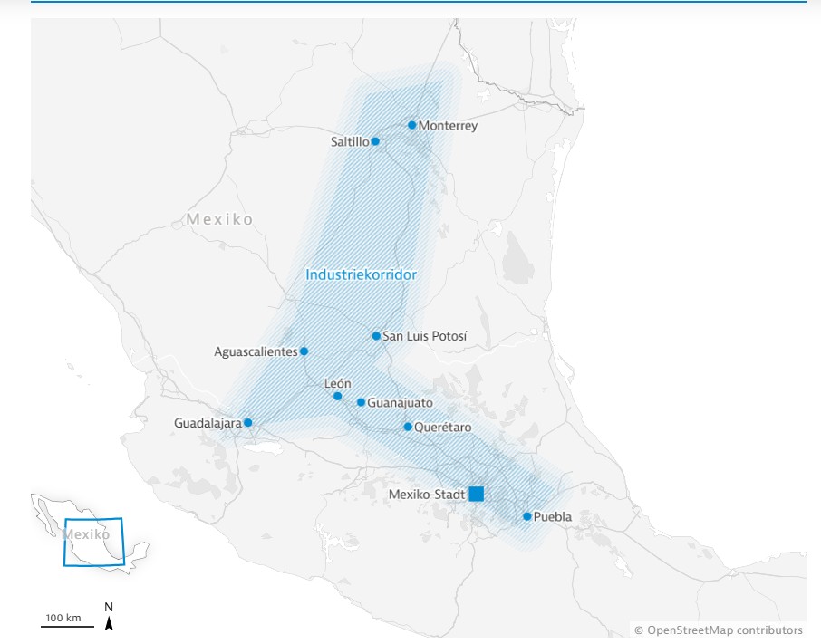Image resolution: width=821 pixels, height=644 pixels.
Task: Click the large gray Mexiko country label
Action: coord(219,219)
